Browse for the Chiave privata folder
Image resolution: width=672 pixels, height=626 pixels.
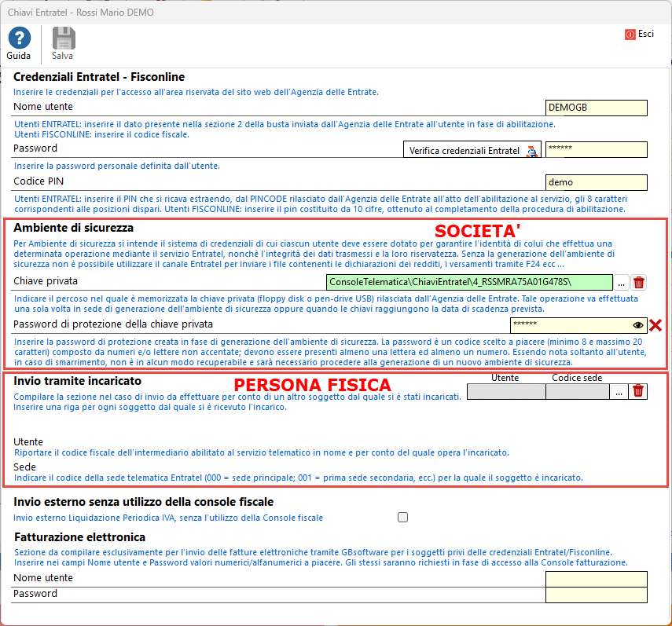point(621,283)
